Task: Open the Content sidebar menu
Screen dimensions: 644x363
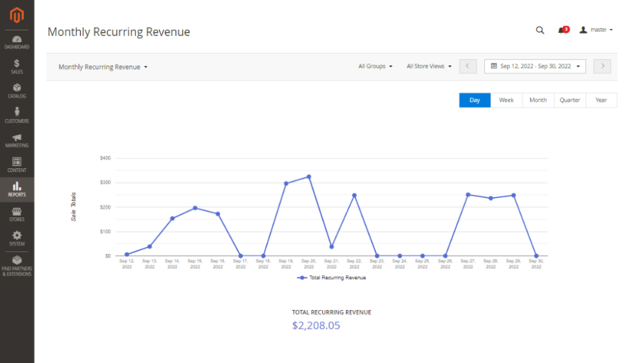Action: pos(17,165)
